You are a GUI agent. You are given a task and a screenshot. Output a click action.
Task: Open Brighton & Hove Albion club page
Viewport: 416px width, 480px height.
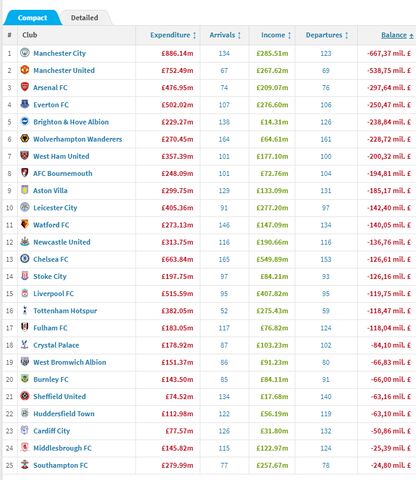coord(71,122)
